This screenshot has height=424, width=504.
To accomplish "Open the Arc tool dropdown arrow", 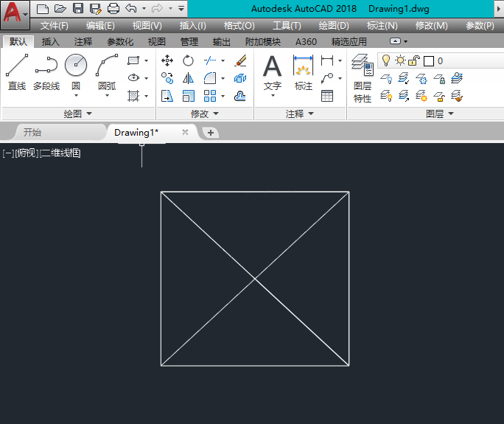I will tap(107, 96).
